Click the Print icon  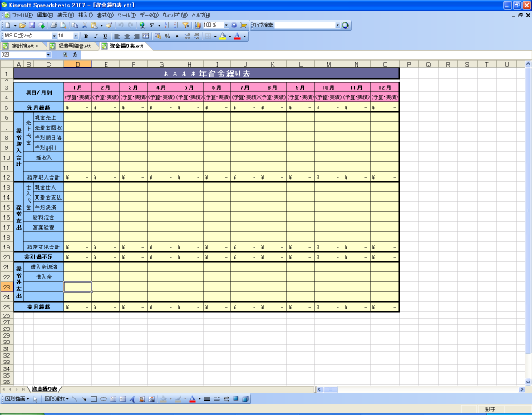click(x=53, y=26)
